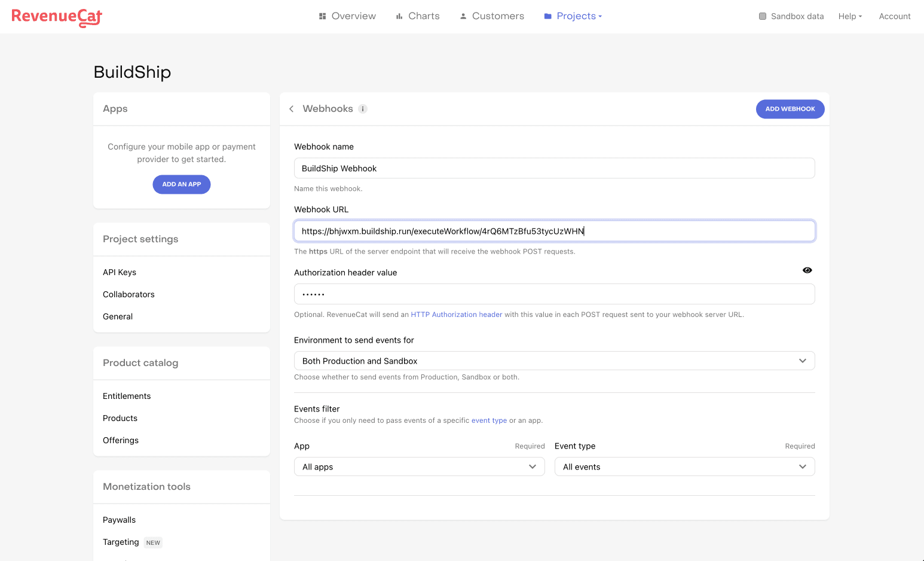Image resolution: width=924 pixels, height=561 pixels.
Task: Click the back chevron next to Webhooks
Action: pyautogui.click(x=291, y=109)
